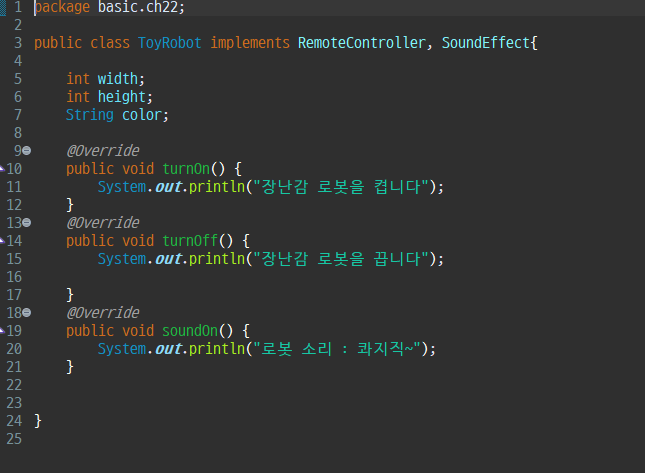Image resolution: width=645 pixels, height=473 pixels.
Task: Click the soundOn method name
Action: [x=190, y=331]
